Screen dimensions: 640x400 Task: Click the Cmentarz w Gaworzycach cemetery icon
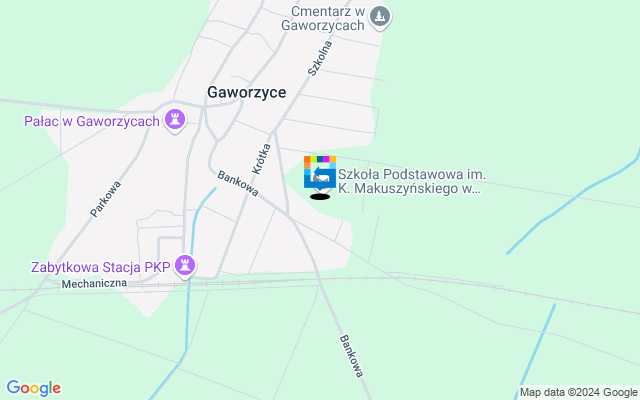[x=380, y=18]
